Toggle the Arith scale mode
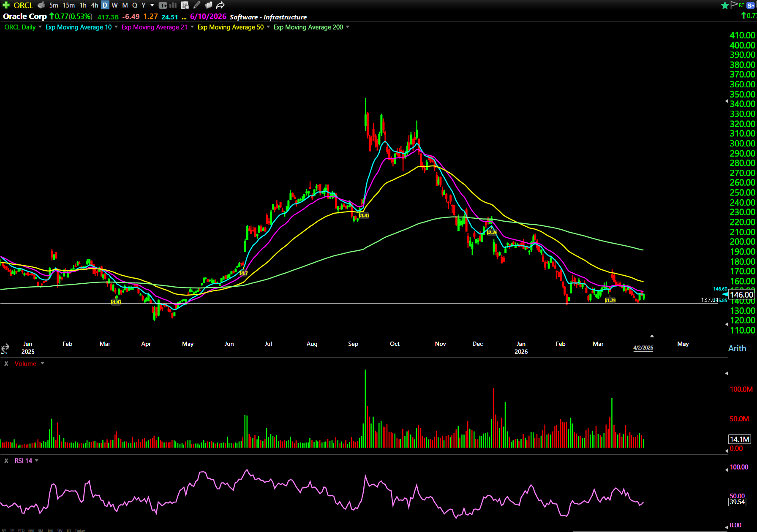Screen dimensions: 757x532 [737, 348]
